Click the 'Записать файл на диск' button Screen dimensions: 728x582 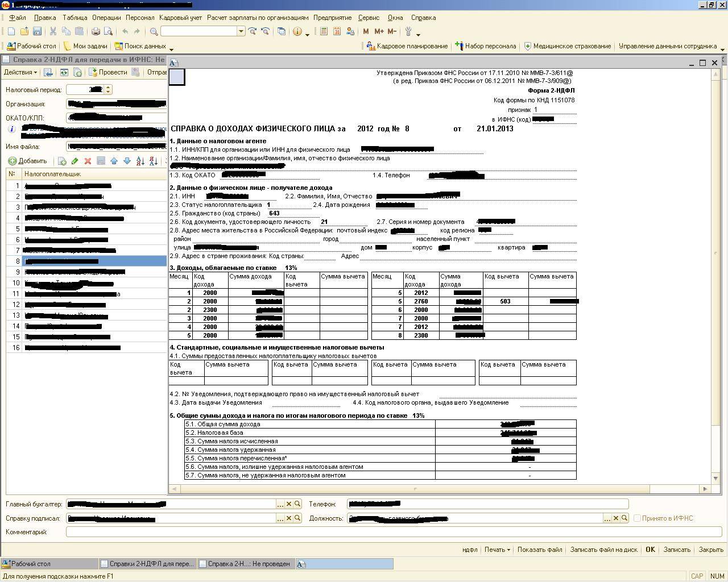tap(603, 550)
